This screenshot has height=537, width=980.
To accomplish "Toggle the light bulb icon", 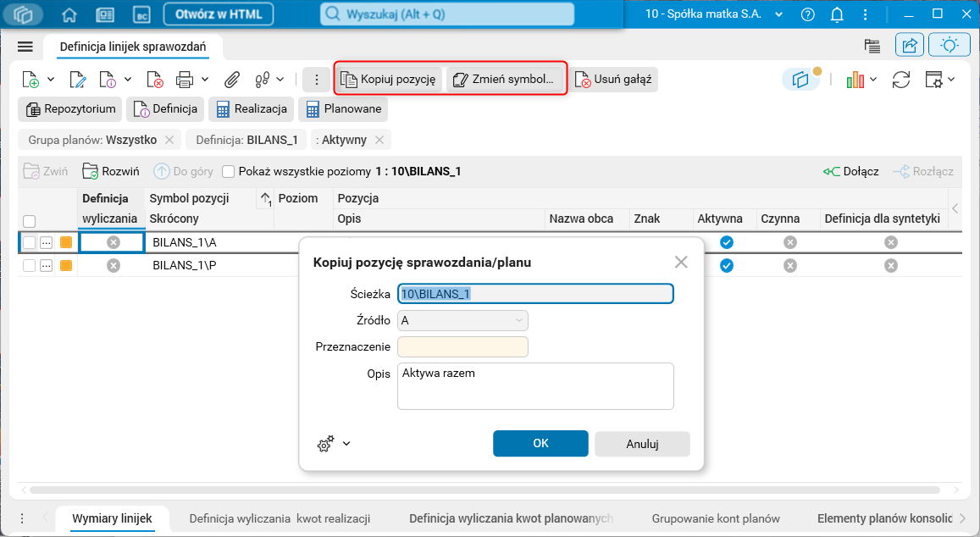I will point(950,46).
